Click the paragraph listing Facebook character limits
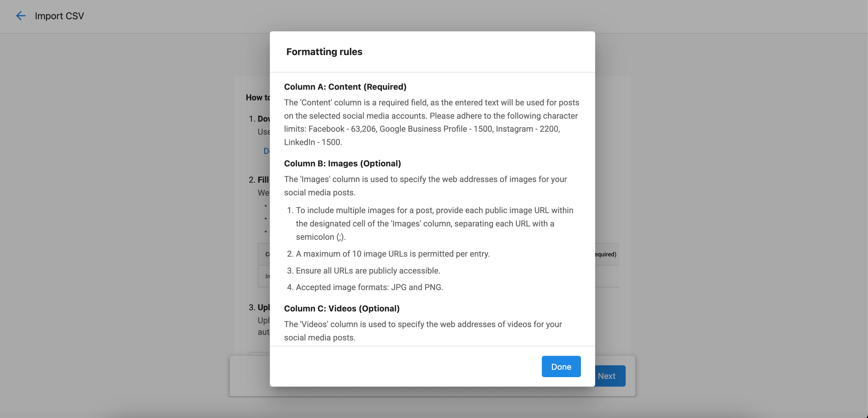Viewport: 868px width, 418px height. pyautogui.click(x=432, y=122)
